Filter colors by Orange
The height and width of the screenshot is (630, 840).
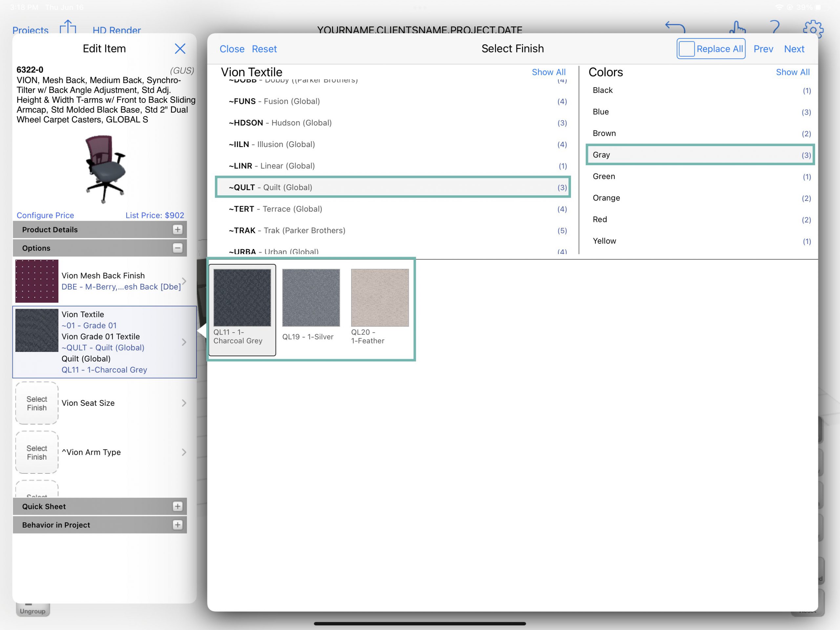coord(700,198)
